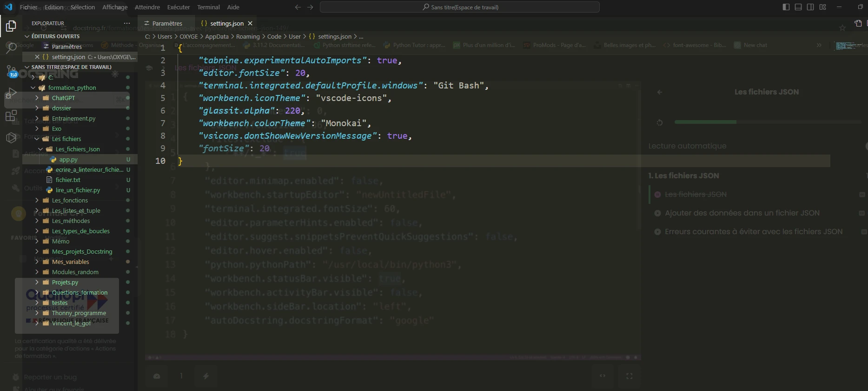This screenshot has height=391, width=868.
Task: Open the Source Control view with 150 badge
Action: click(11, 71)
